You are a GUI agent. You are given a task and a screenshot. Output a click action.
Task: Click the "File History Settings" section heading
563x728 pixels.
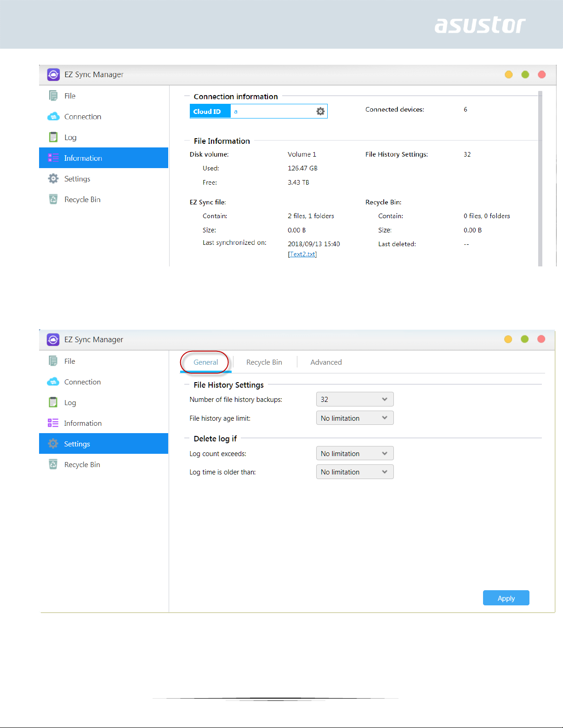pyautogui.click(x=228, y=385)
